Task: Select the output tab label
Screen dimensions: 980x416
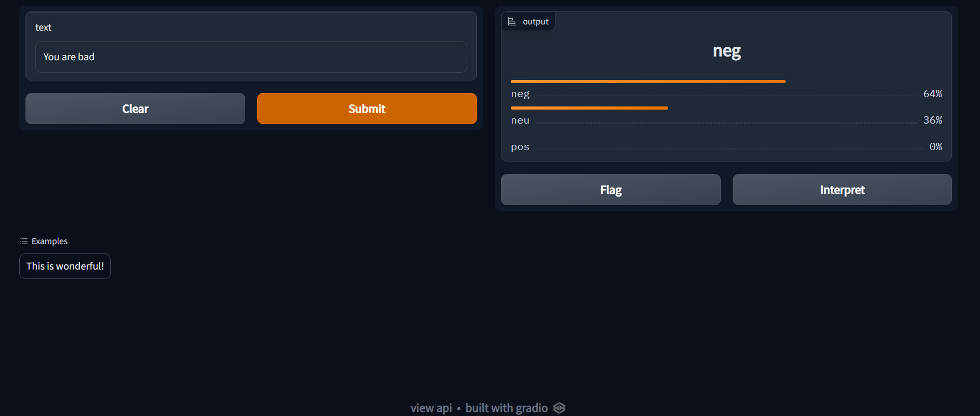Action: point(536,21)
